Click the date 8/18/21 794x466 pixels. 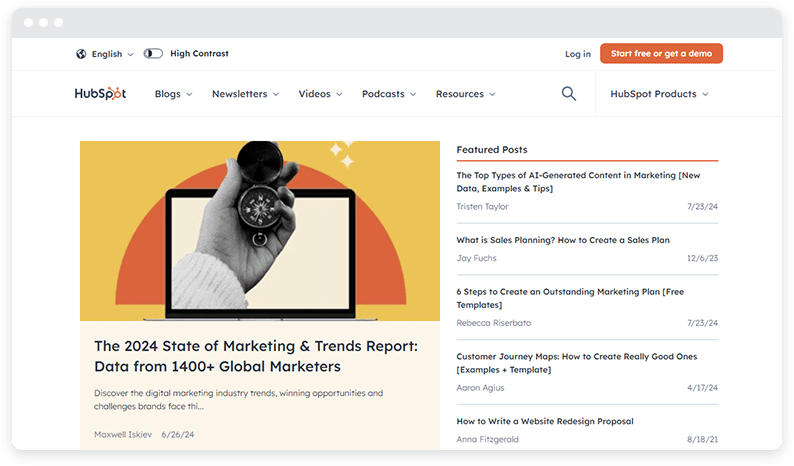(702, 440)
